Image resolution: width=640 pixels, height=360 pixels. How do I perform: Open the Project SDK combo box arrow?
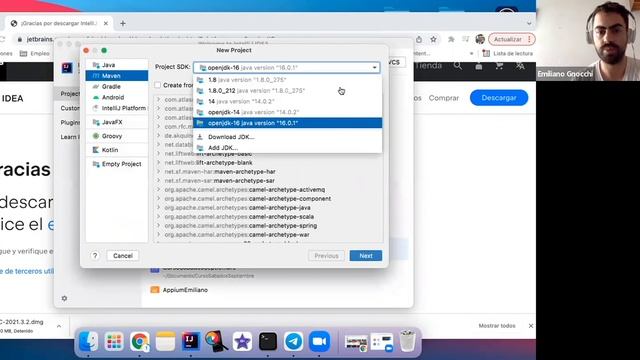tap(374, 67)
